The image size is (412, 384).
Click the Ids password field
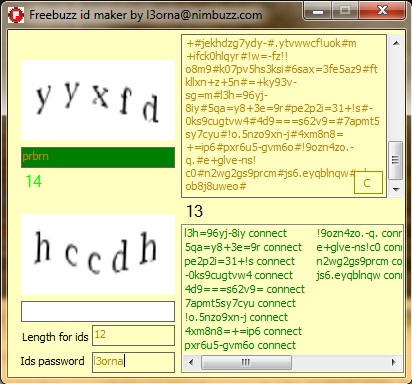[x=133, y=362]
